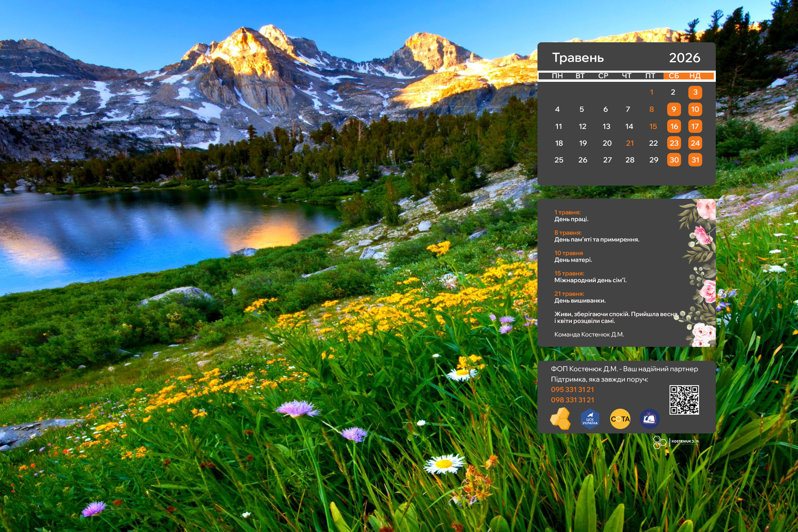This screenshot has height=532, width=798.
Task: Click the white Kosteniuk D.M. hexagon logo
Action: [660, 442]
